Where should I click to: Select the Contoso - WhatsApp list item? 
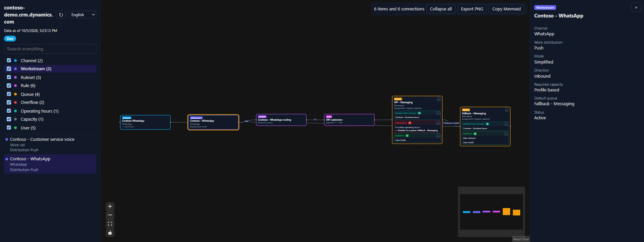(x=50, y=164)
